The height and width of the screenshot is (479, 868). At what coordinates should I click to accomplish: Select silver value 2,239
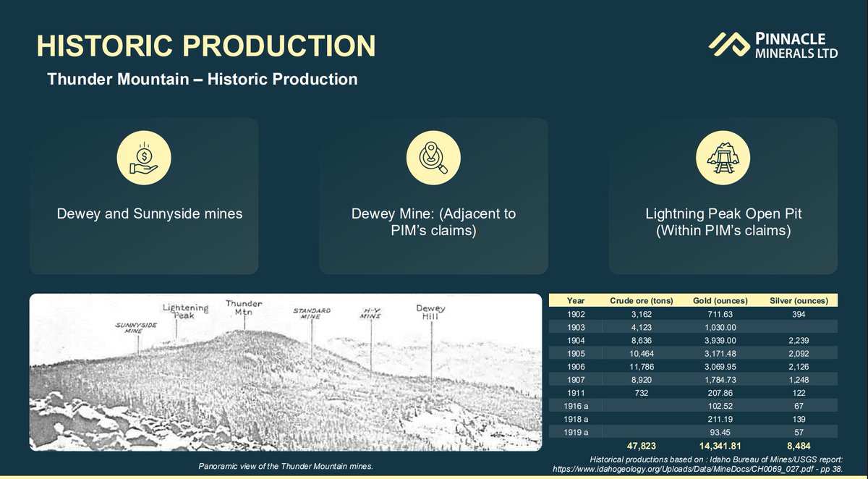click(x=798, y=340)
